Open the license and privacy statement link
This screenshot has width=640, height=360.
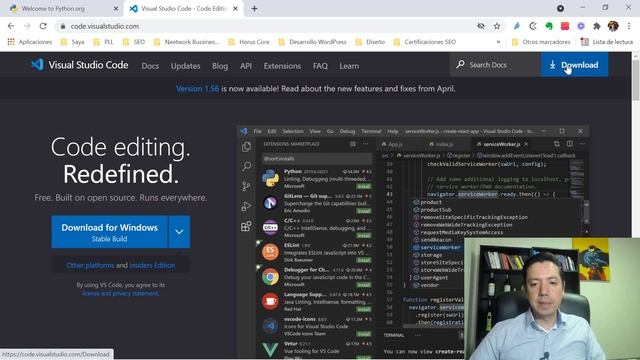click(x=120, y=293)
